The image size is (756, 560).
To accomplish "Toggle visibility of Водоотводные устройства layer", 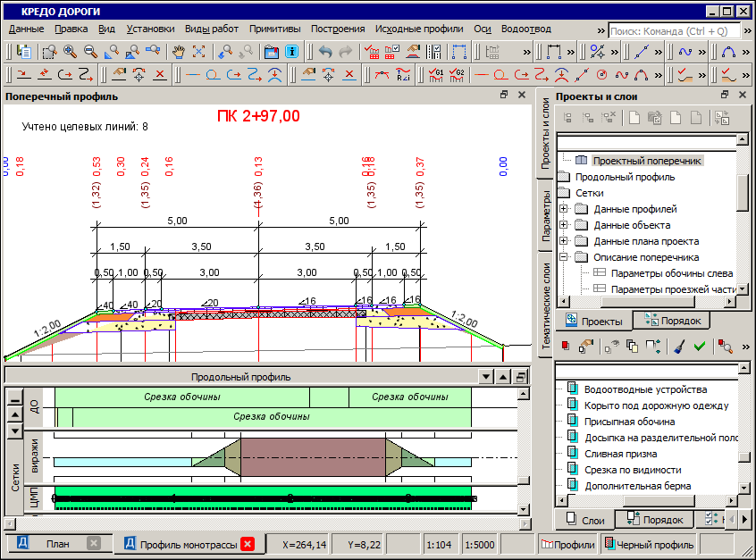I will pyautogui.click(x=572, y=389).
